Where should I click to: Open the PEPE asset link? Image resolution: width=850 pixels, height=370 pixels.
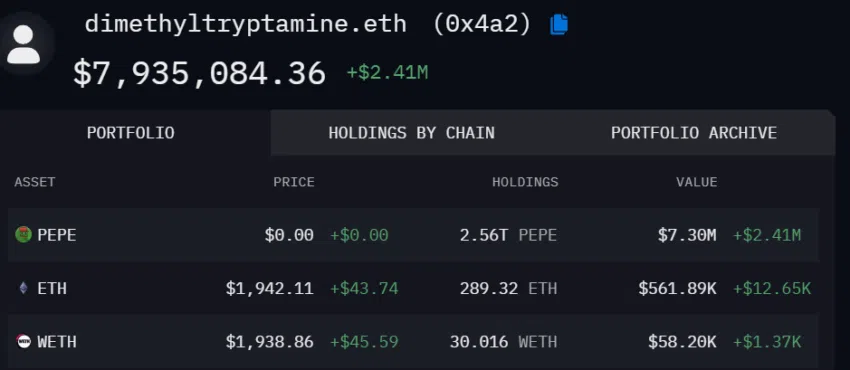click(57, 235)
